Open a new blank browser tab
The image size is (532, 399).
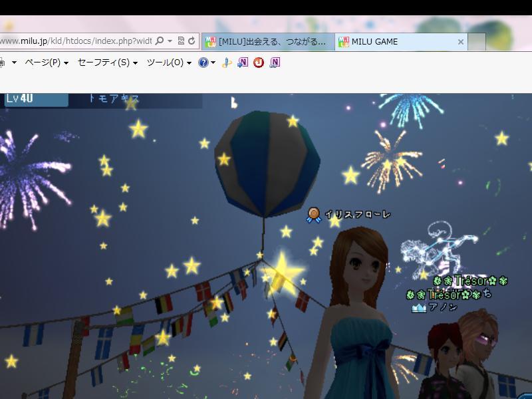coord(477,42)
